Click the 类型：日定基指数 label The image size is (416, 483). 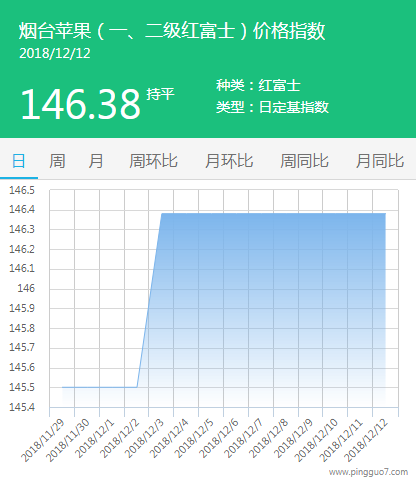[272, 107]
